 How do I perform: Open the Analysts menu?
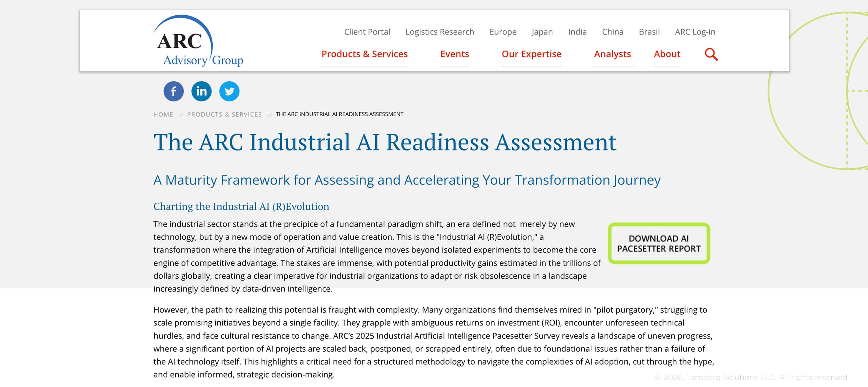coord(612,54)
